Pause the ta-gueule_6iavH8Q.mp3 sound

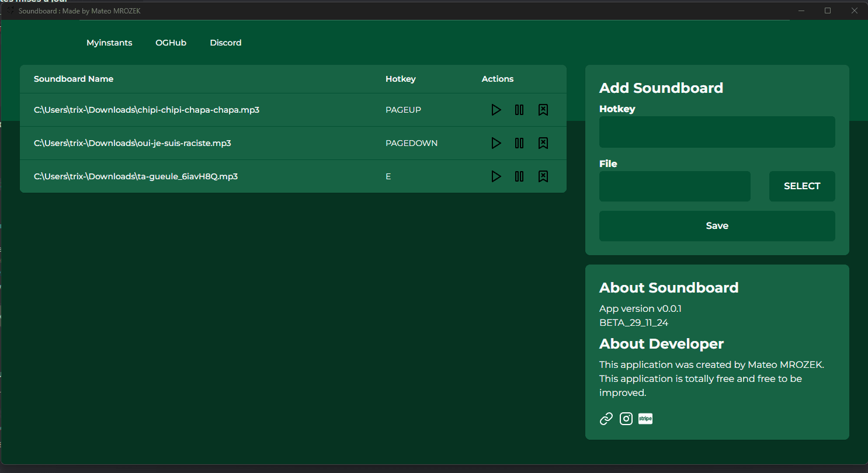pos(519,176)
